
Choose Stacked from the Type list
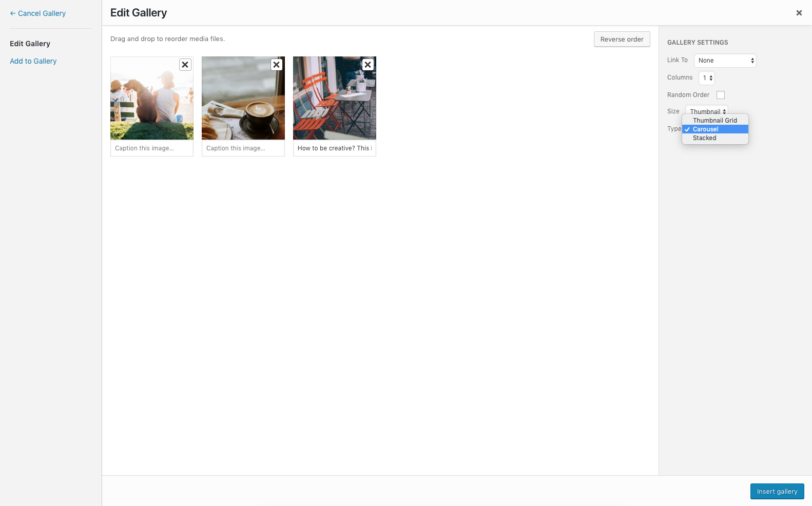tap(715, 138)
